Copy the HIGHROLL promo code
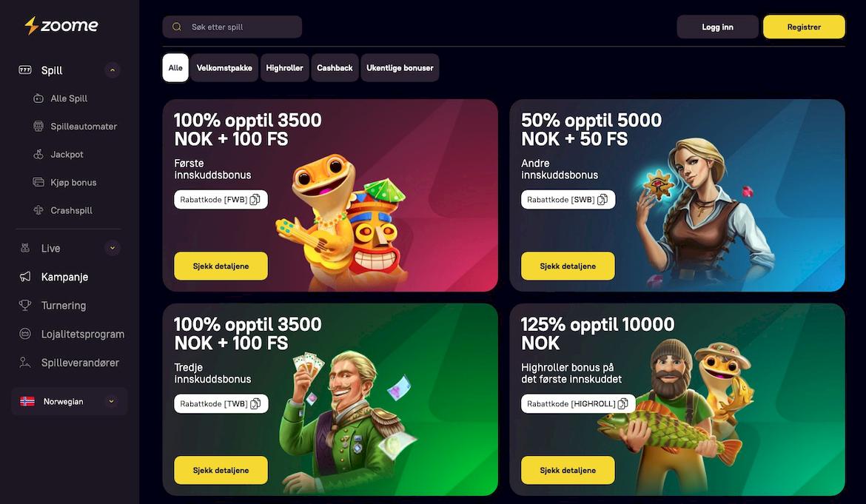Screen dimensions: 866x504 [x=623, y=403]
